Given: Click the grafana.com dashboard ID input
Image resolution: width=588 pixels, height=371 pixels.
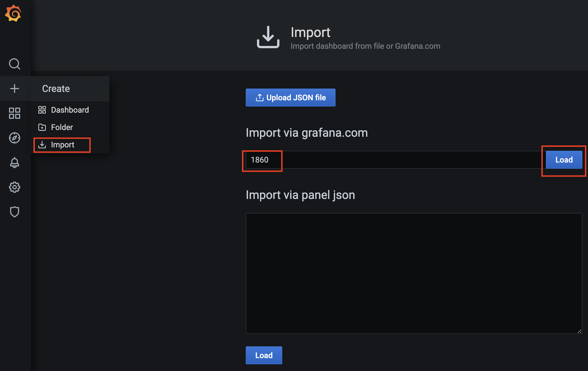Looking at the screenshot, I should click(393, 160).
